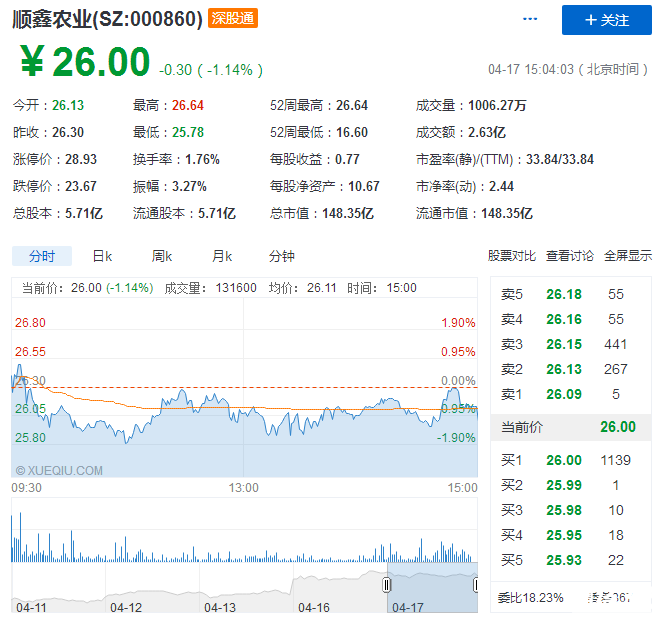Click the current price ¥26.00
Viewport: 667px width, 628px height.
pyautogui.click(x=85, y=62)
